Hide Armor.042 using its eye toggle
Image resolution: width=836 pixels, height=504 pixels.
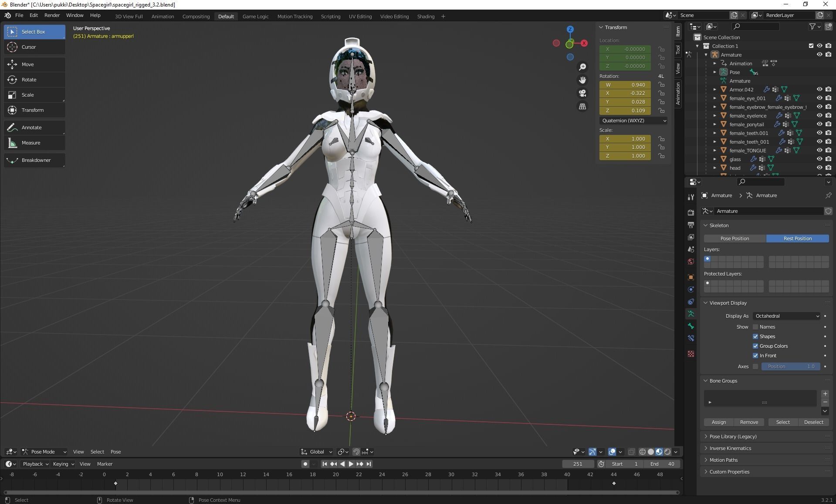(x=819, y=89)
